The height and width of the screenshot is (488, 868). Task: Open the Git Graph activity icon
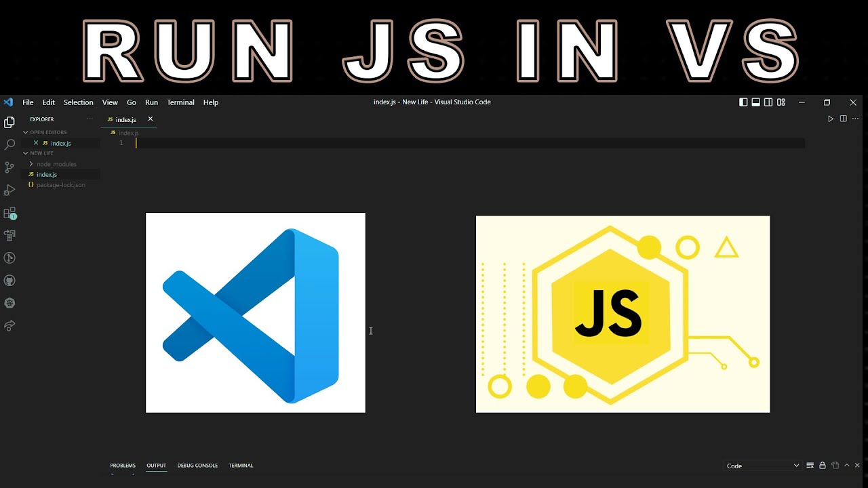click(x=9, y=258)
